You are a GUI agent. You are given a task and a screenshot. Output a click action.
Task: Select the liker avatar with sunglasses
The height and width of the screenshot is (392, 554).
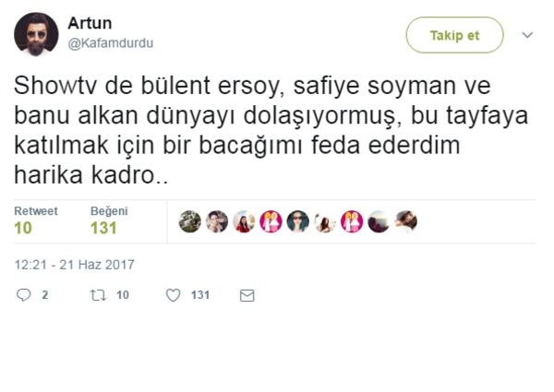point(297,221)
